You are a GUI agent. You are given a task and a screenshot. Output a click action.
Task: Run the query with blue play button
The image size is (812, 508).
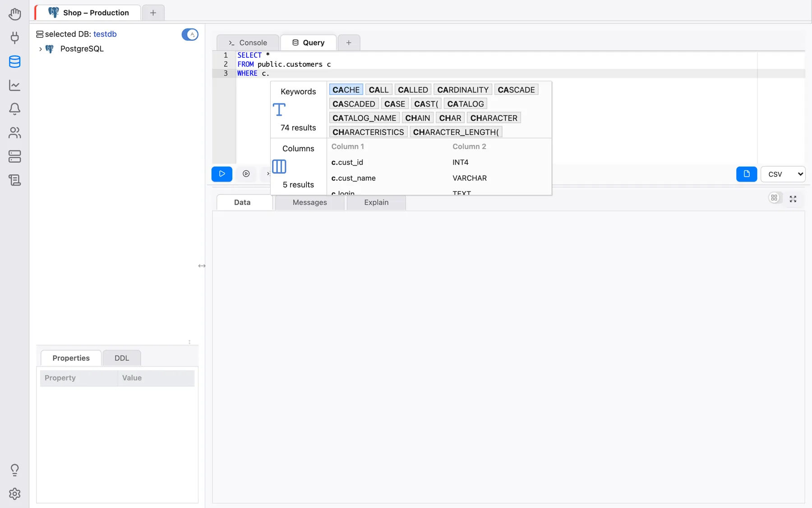coord(222,174)
